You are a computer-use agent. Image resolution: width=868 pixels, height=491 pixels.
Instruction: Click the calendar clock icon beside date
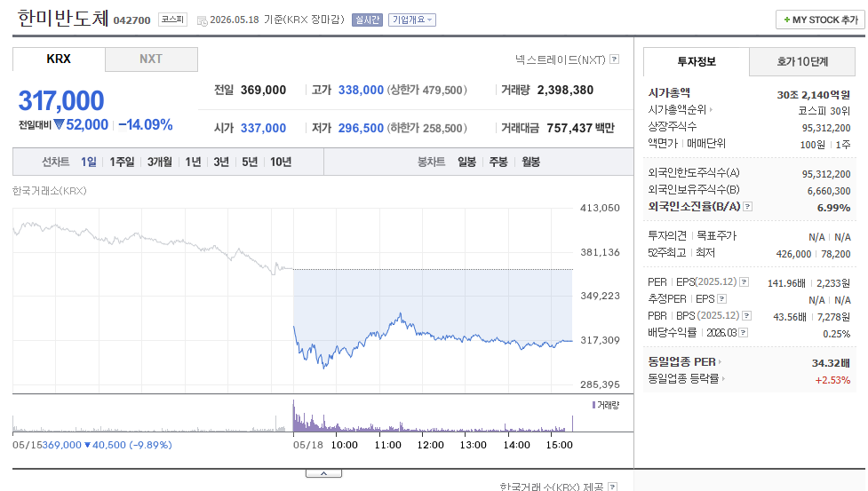202,21
